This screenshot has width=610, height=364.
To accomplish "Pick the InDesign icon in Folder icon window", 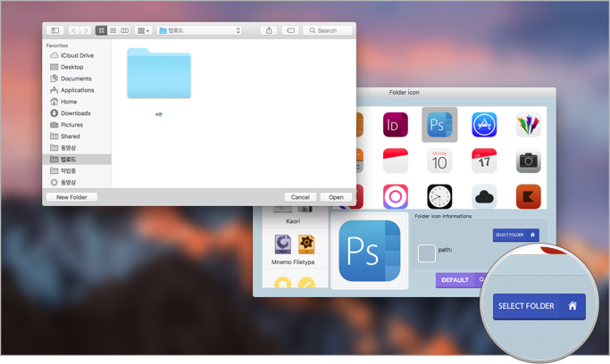I will pyautogui.click(x=396, y=125).
